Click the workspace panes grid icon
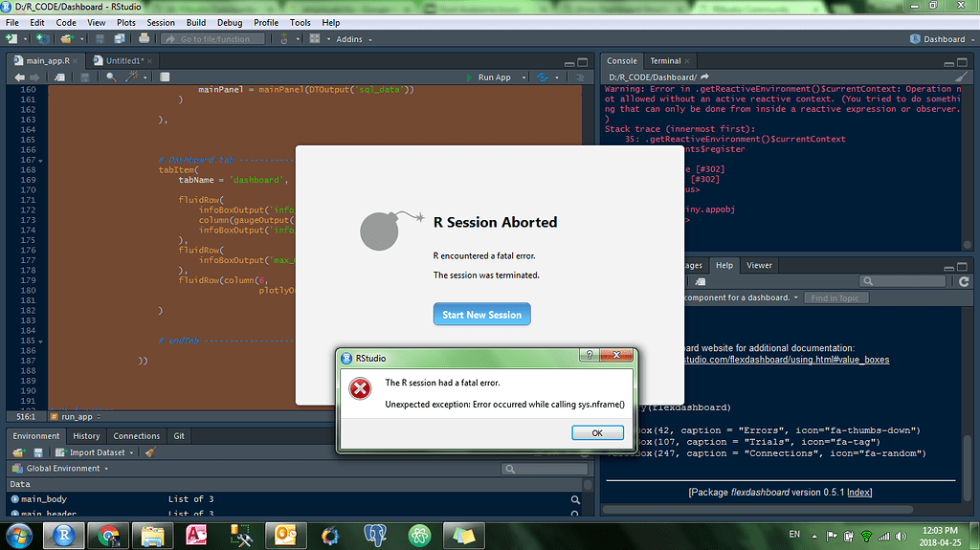 (x=315, y=39)
